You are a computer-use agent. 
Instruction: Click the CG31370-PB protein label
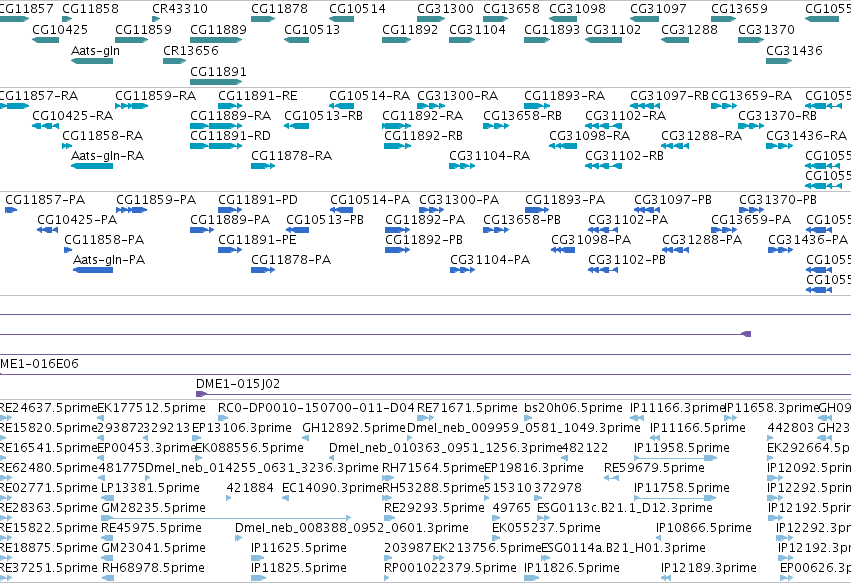point(778,200)
